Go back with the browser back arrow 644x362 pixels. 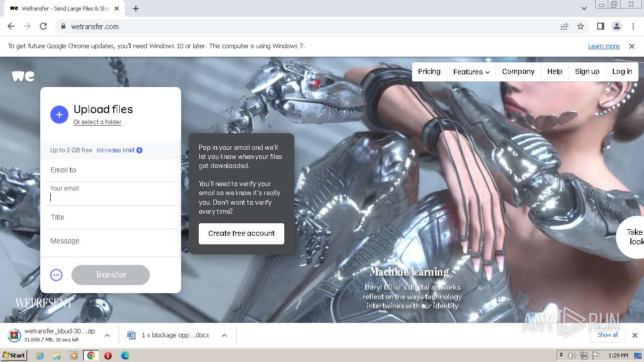(11, 26)
